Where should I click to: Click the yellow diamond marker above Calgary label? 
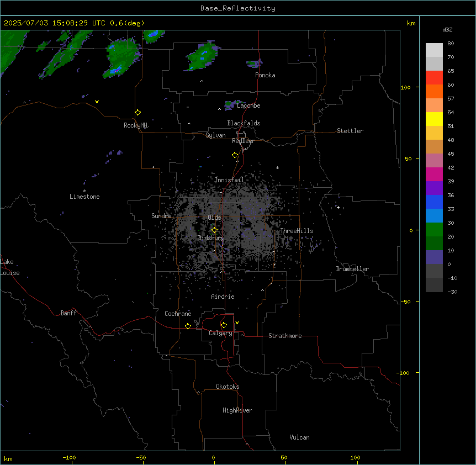point(224,325)
